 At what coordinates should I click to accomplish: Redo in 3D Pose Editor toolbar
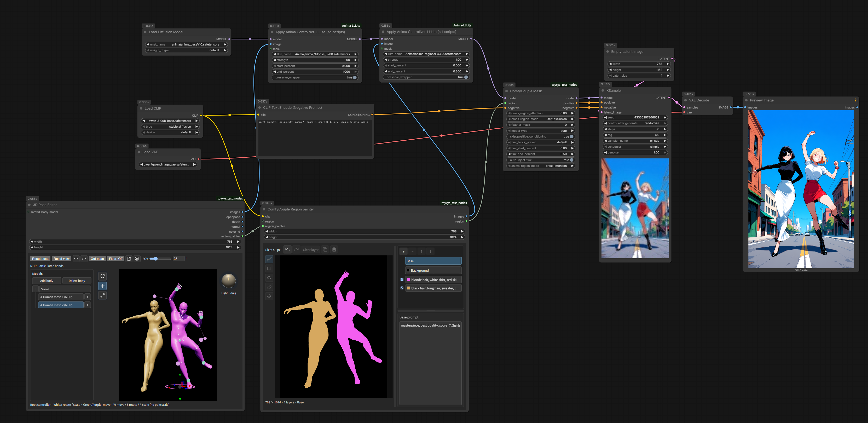84,259
